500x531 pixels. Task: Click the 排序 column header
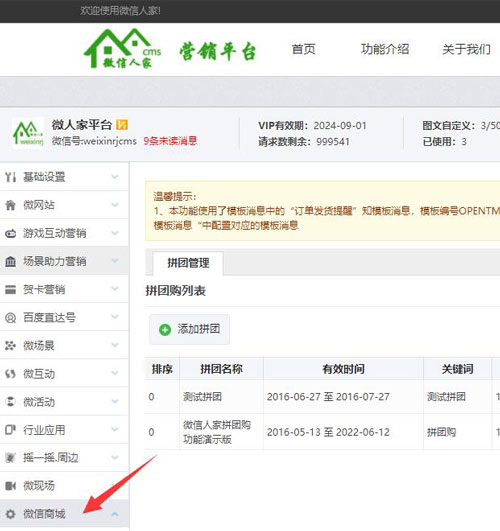162,369
